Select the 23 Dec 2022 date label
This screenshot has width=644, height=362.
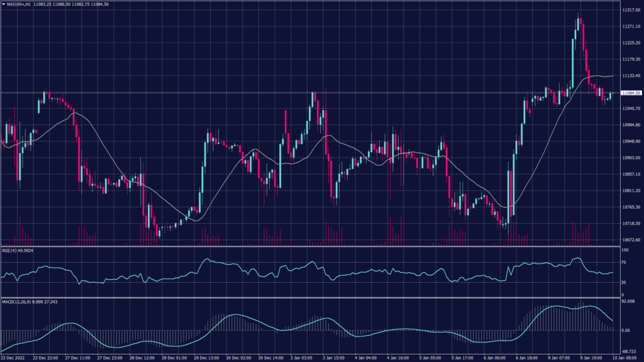[14, 358]
